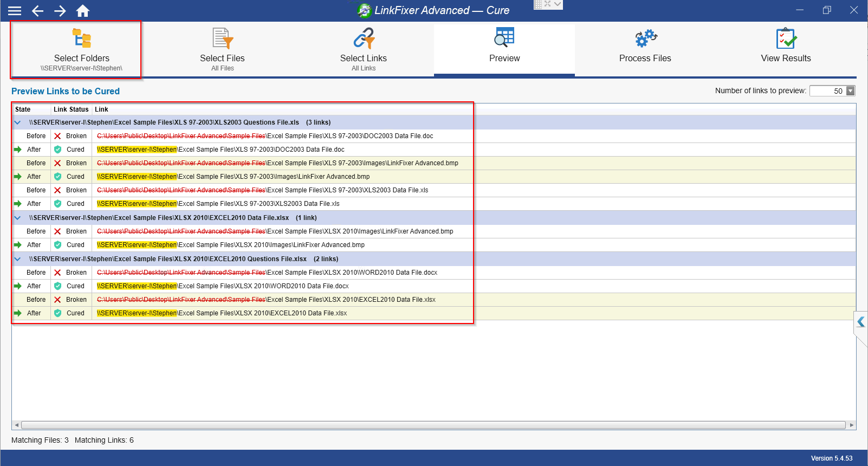Go forward with the right arrow
Image resolution: width=868 pixels, height=466 pixels.
click(60, 10)
